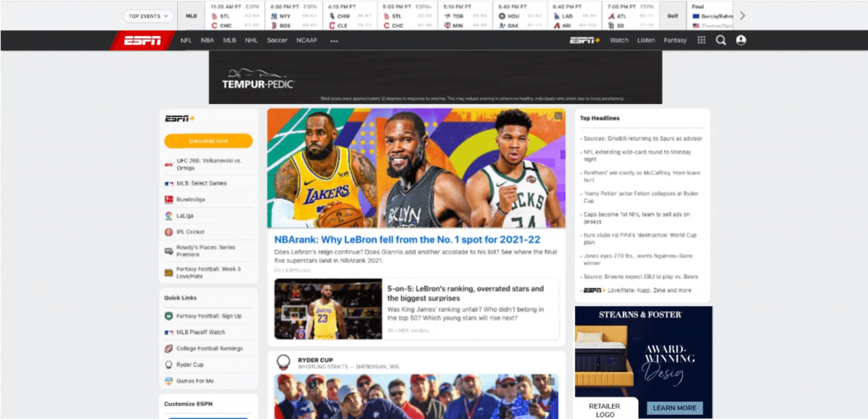868x419 pixels.
Task: Open the 5-on-5 LeBron ranking story thumbnail
Action: click(x=329, y=309)
